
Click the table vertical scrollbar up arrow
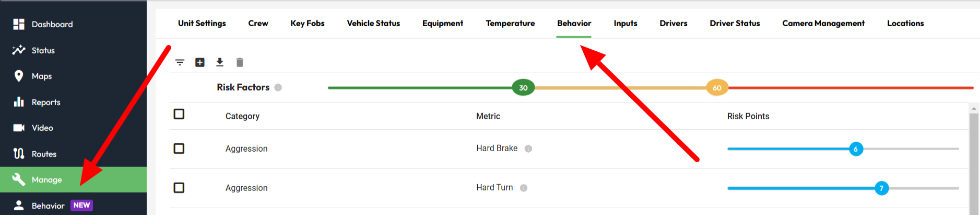point(974,108)
